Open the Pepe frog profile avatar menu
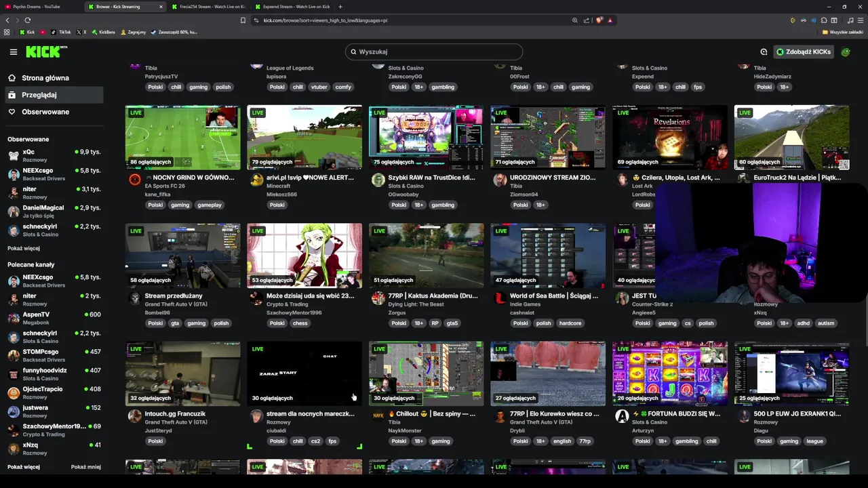868x488 pixels. tap(846, 52)
